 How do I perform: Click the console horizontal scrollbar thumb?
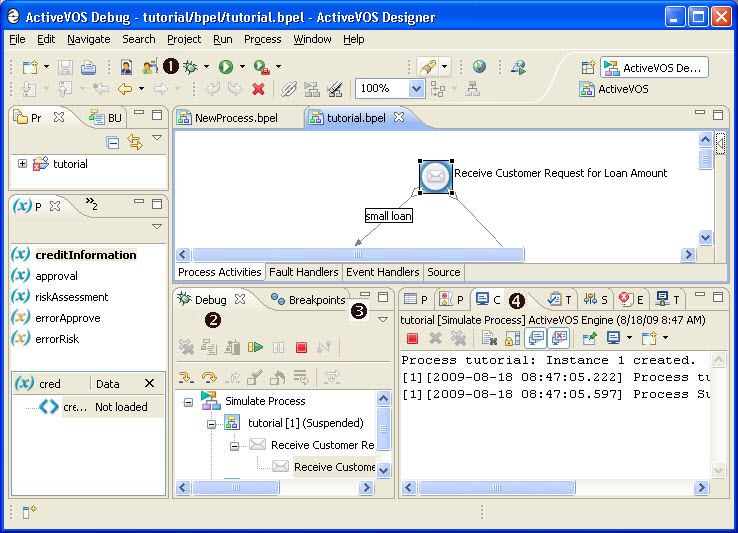point(496,487)
